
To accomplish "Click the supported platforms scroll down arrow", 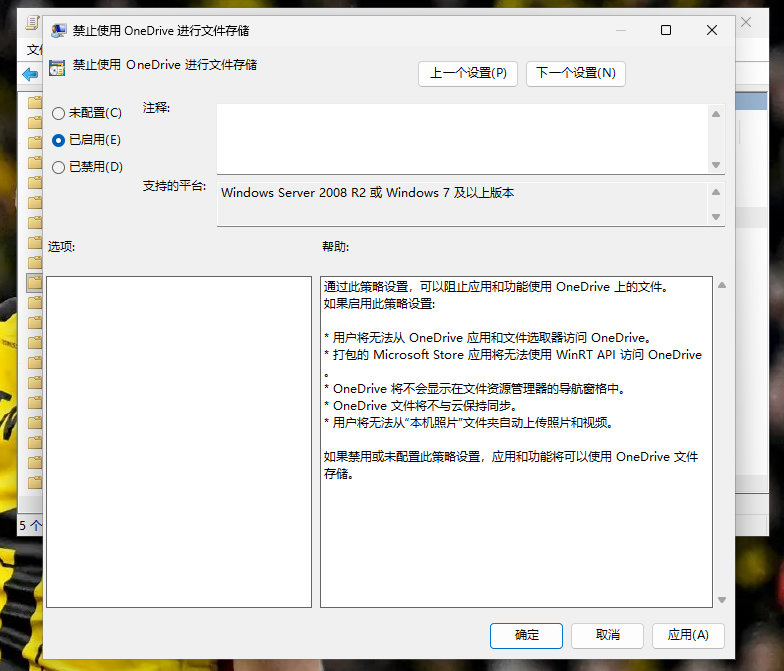I will coord(716,217).
